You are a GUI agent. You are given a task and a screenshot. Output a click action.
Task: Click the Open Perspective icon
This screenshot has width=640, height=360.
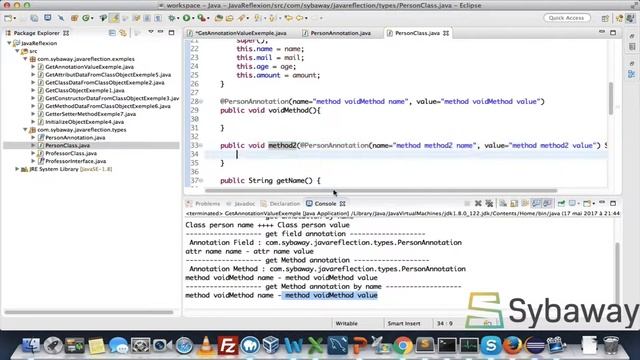(605, 18)
